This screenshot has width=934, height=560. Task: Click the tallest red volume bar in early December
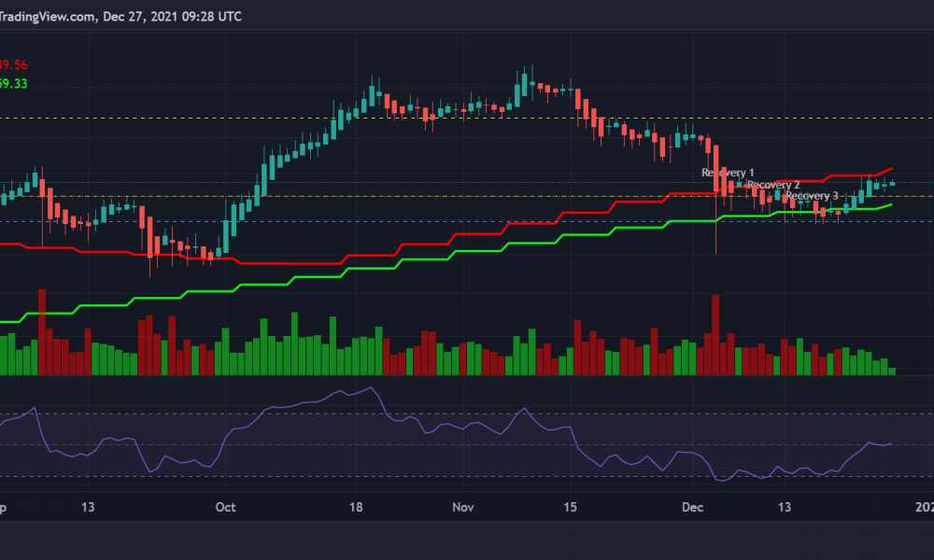click(x=715, y=334)
